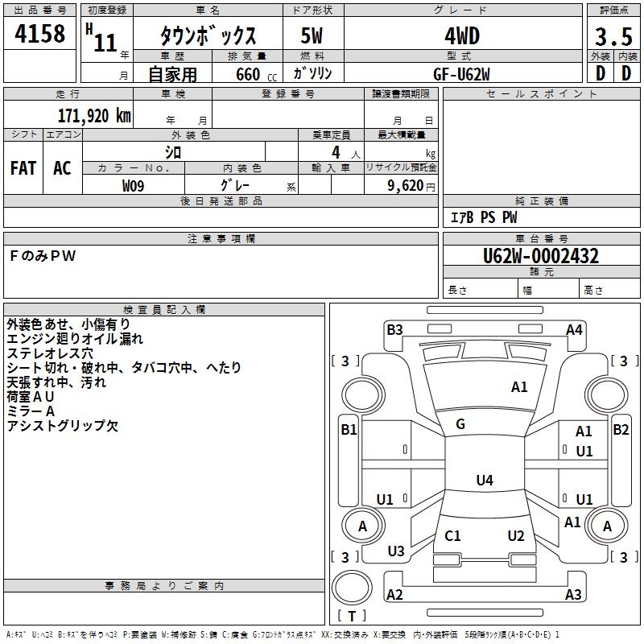Select the U3 dent mark on diagram

click(x=396, y=551)
